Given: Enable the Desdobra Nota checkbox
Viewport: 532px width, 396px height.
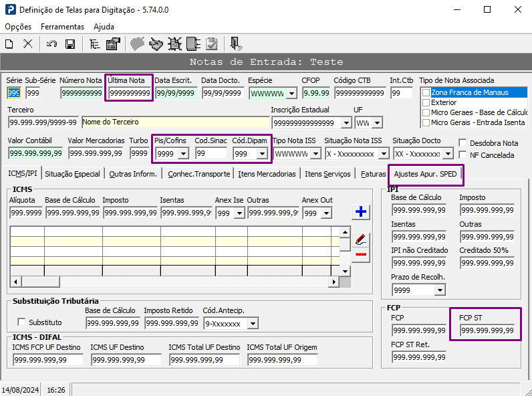Looking at the screenshot, I should [462, 143].
